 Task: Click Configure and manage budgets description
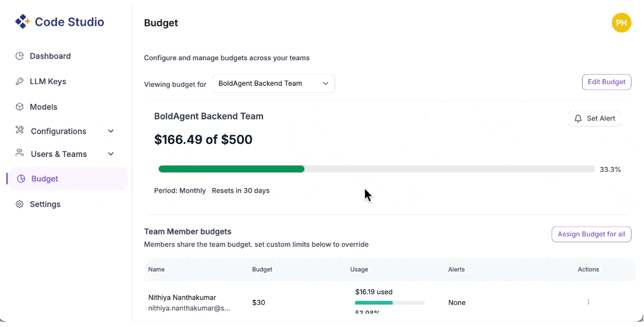coord(227,58)
